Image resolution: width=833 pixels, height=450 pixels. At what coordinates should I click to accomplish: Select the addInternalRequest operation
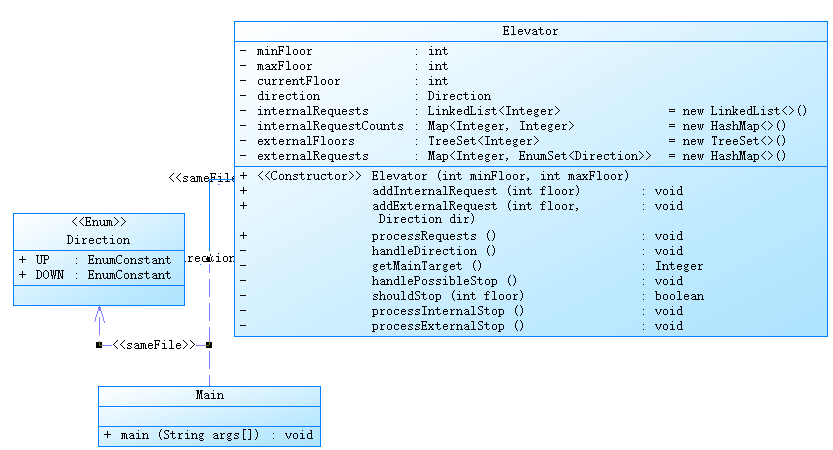(461, 191)
